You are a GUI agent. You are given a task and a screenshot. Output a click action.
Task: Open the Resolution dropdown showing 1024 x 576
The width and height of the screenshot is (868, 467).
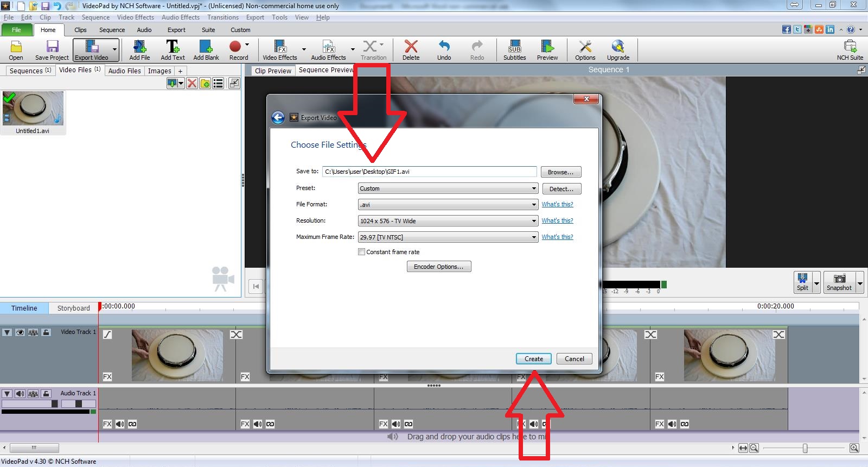448,221
